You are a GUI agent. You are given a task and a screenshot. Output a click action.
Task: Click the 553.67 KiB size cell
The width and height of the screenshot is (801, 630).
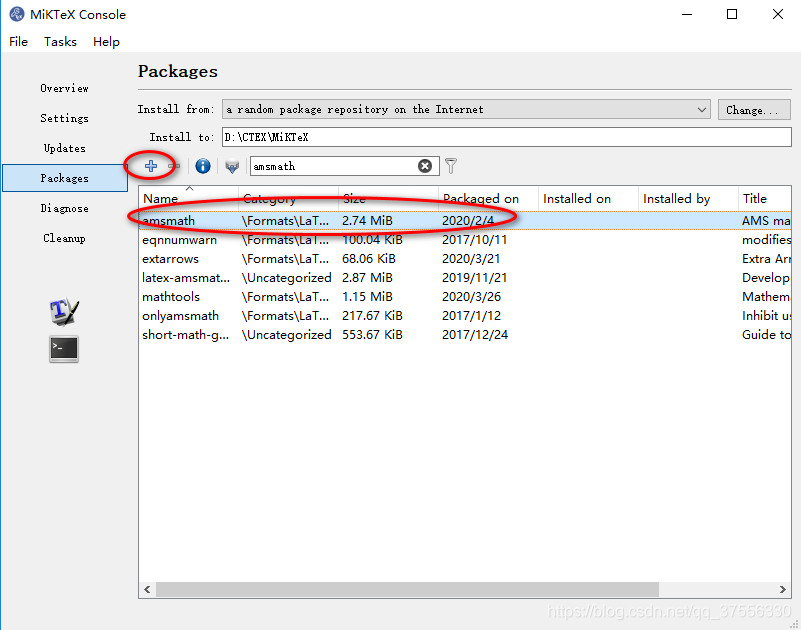tap(372, 335)
